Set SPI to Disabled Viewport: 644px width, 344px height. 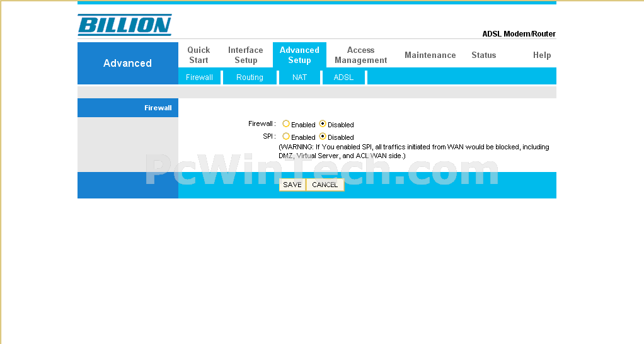coord(323,136)
